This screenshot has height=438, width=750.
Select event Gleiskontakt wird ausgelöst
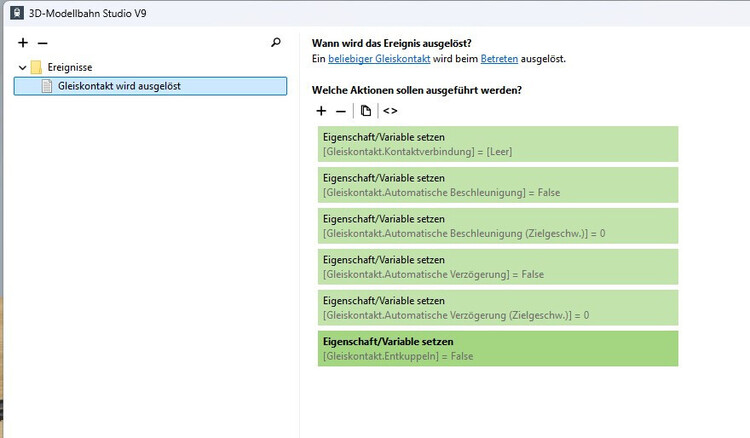click(150, 86)
